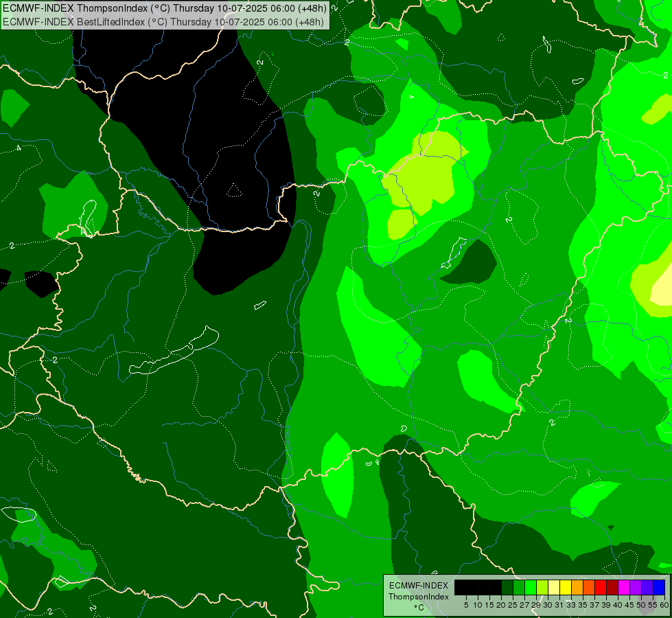Click the legend scale value '5'
Viewport: 672px width, 618px height.
click(x=466, y=605)
